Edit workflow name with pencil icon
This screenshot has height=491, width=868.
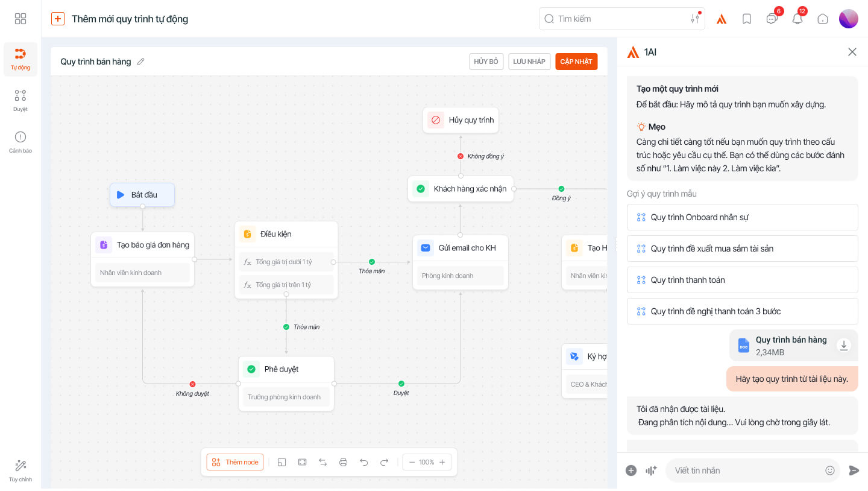(141, 62)
